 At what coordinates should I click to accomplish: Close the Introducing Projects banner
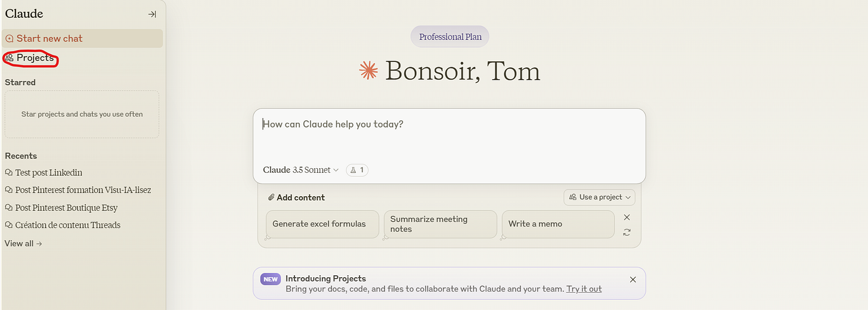pos(633,280)
